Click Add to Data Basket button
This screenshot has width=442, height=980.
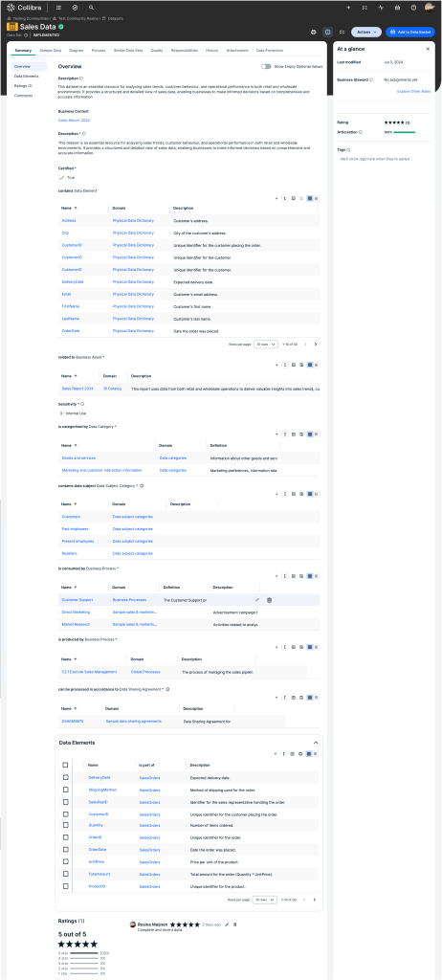tap(410, 32)
